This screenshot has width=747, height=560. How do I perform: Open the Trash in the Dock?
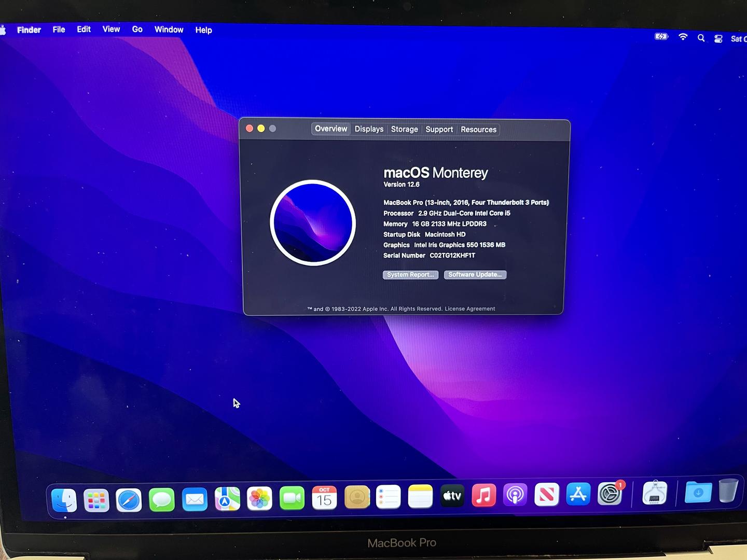tap(728, 491)
